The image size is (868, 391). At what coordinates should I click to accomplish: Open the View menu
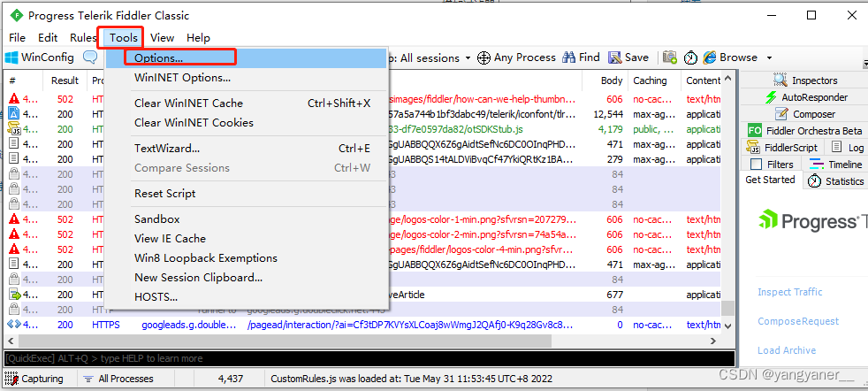[162, 38]
